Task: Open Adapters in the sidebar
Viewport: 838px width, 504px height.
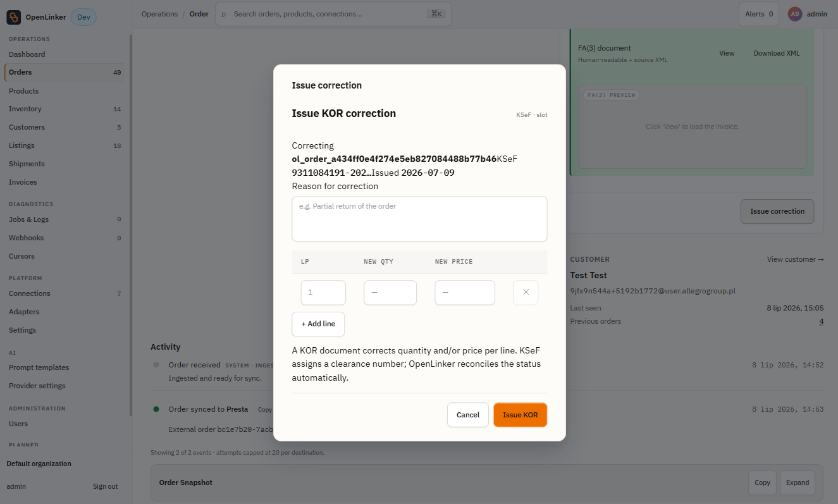Action: [65, 312]
